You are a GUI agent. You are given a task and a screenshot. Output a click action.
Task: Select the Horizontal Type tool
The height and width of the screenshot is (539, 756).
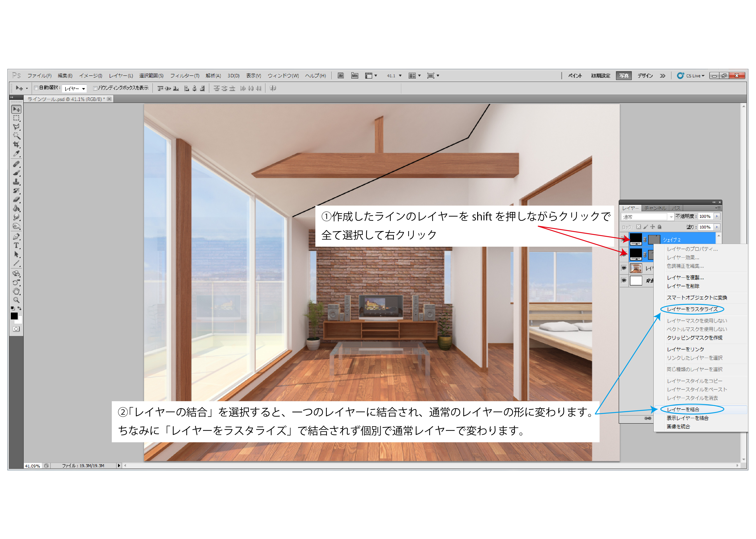tap(16, 246)
